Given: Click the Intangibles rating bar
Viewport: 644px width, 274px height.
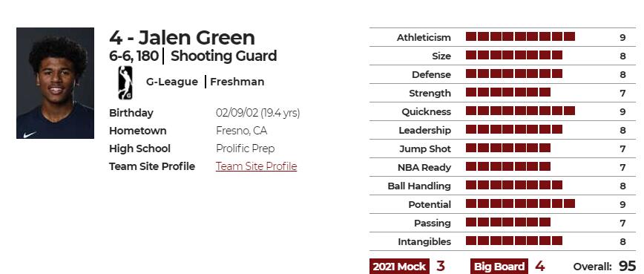Looking at the screenshot, I should click(x=514, y=241).
